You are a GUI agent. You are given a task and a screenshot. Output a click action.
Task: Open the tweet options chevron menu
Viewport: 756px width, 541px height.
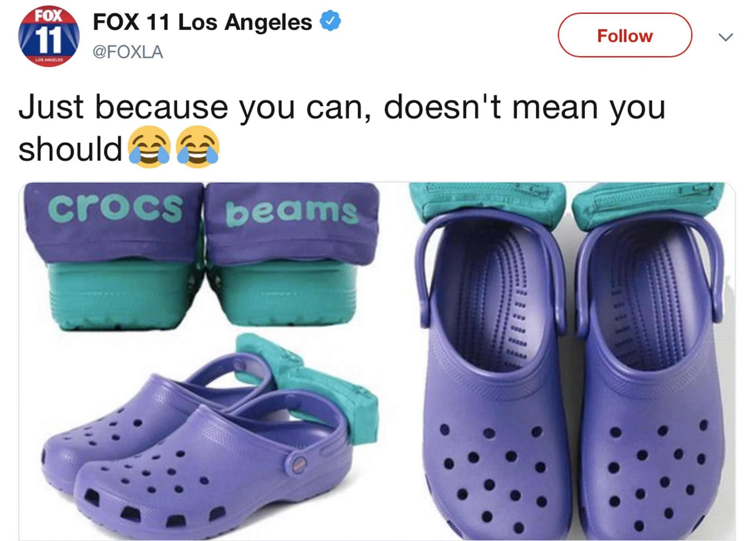click(726, 37)
